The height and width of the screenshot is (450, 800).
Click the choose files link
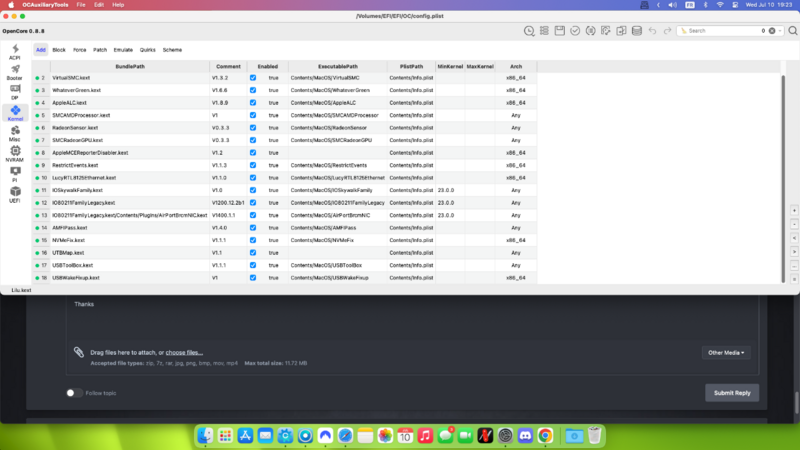[184, 353]
